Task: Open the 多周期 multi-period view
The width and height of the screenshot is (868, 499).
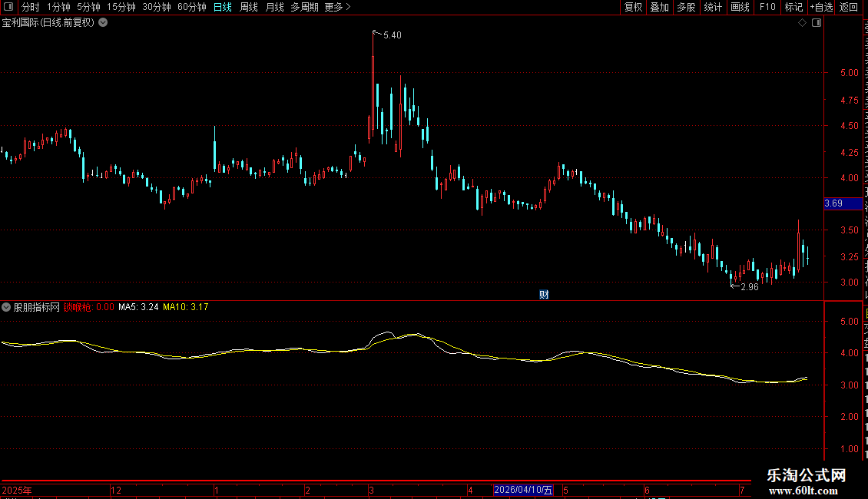Action: 304,7
